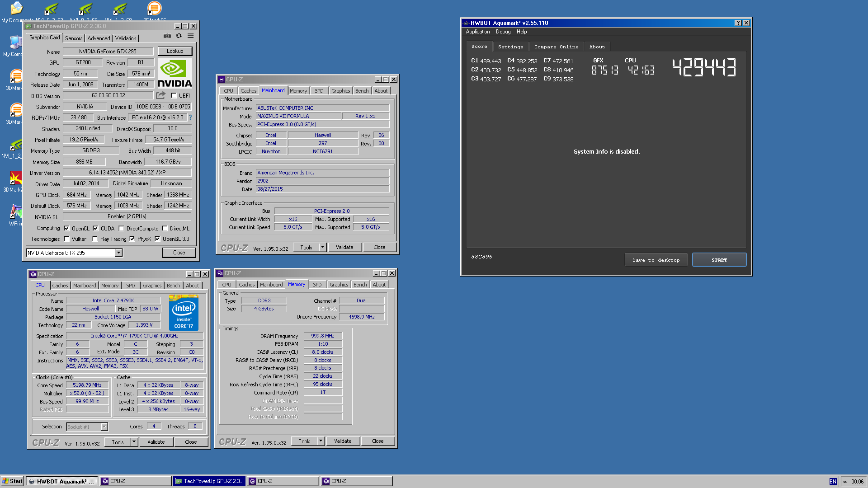
Task: Open the 3DMark06 desktop shortcut in the top row
Action: pyautogui.click(x=154, y=8)
